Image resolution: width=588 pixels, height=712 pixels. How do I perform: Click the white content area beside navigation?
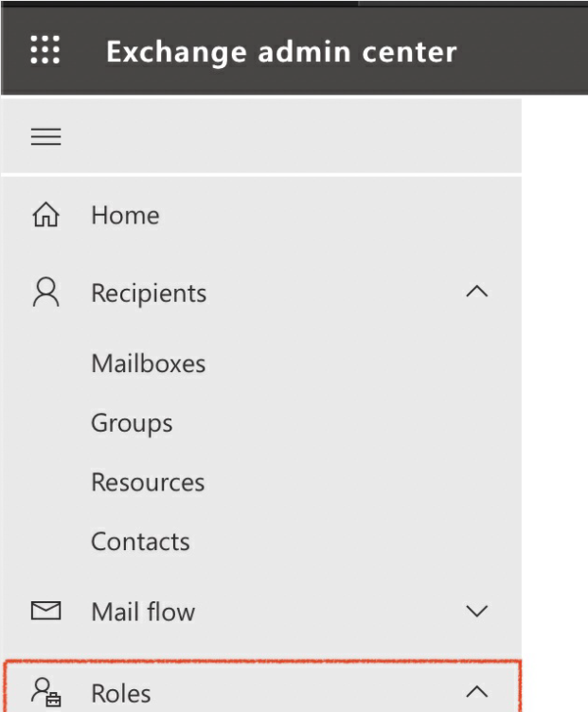(555, 403)
